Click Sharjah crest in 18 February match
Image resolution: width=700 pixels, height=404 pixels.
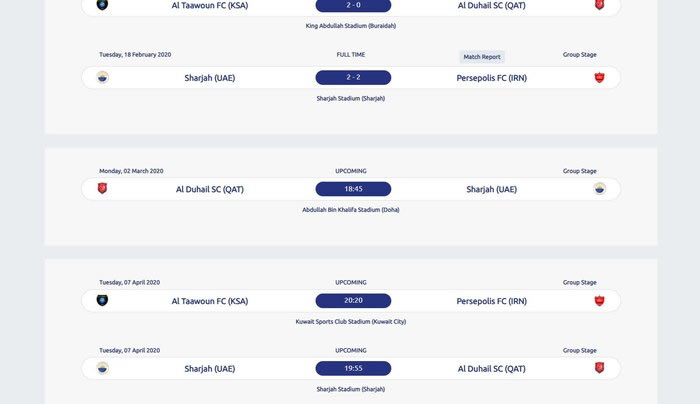coord(102,77)
